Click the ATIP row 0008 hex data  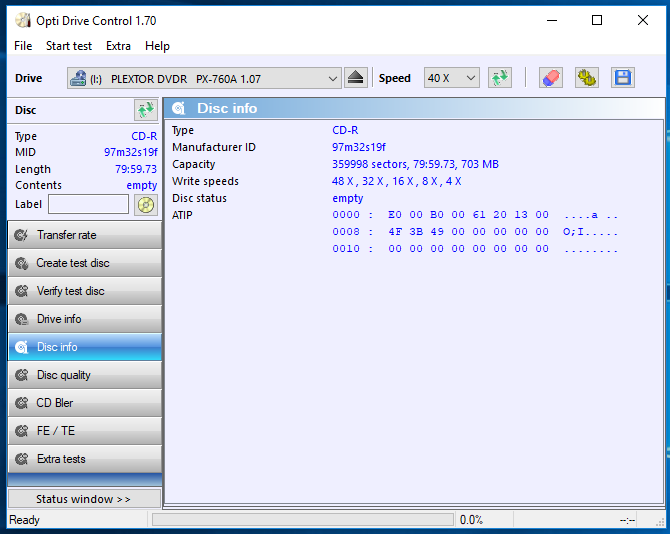[468, 232]
